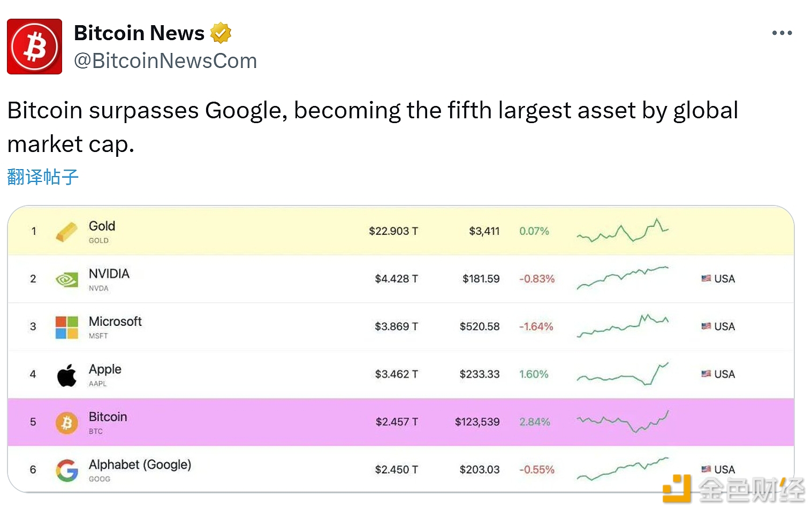Click Apple's 1.60% change value
This screenshot has width=812, height=510.
pos(534,375)
